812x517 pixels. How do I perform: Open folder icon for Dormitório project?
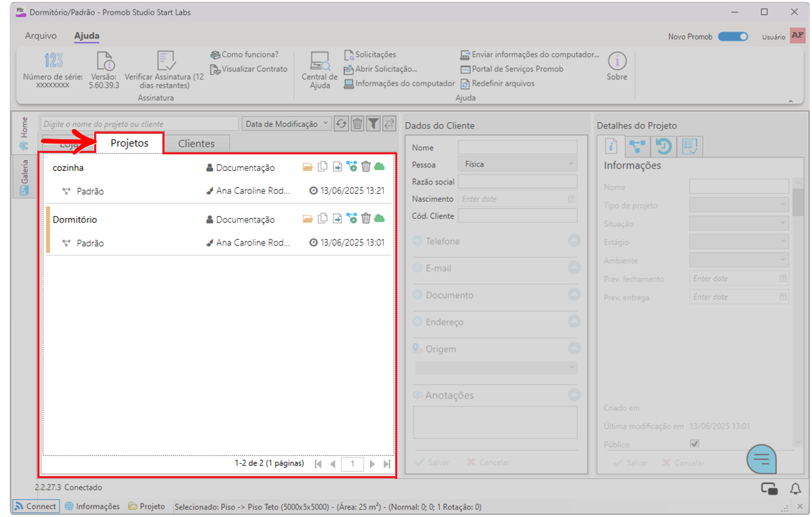tap(308, 218)
